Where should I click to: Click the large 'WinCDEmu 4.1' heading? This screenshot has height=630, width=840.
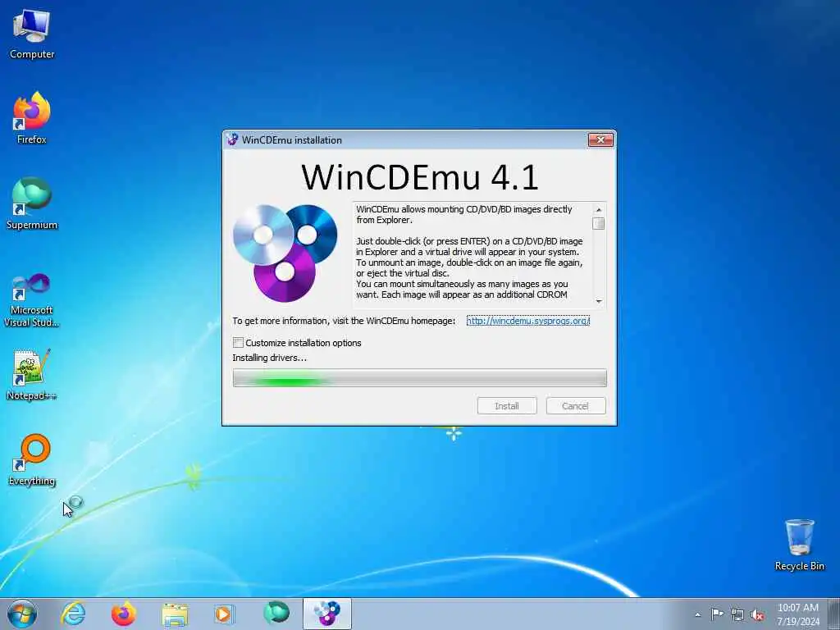pos(419,177)
